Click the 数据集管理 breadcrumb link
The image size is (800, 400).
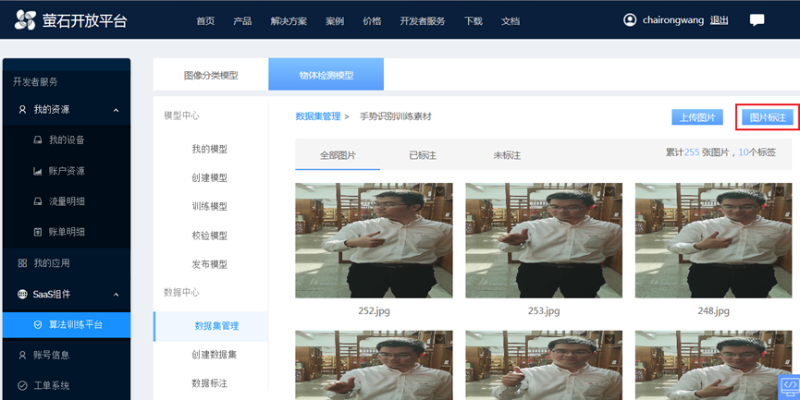click(318, 117)
